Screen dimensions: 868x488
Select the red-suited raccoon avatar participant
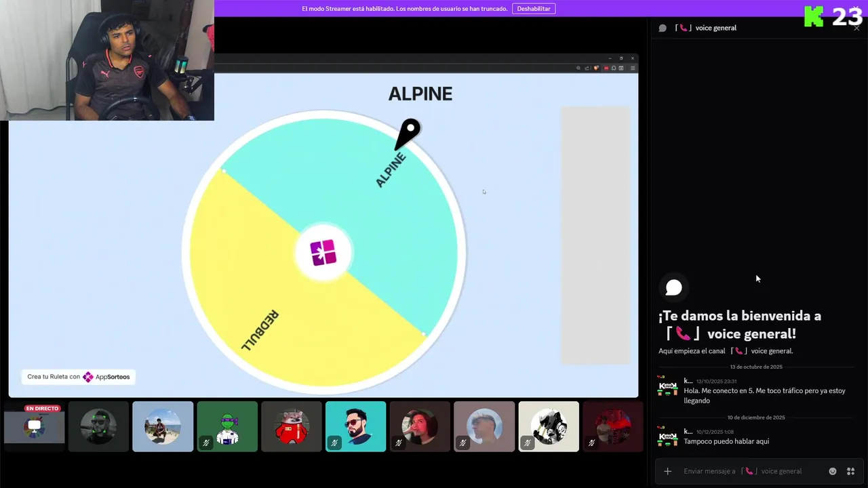coord(292,426)
